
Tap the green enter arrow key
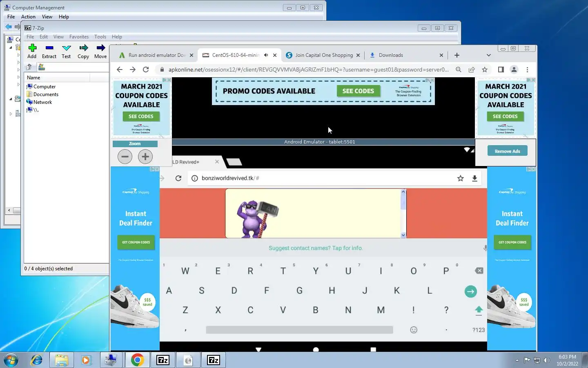471,291
